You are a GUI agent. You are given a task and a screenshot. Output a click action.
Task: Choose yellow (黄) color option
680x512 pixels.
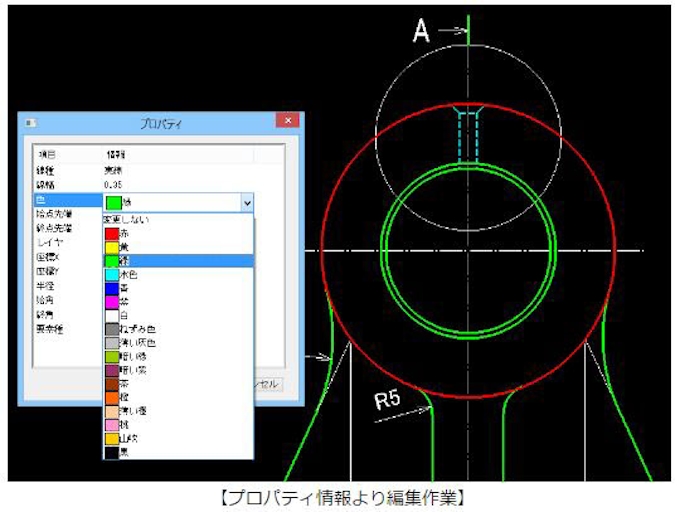124,246
